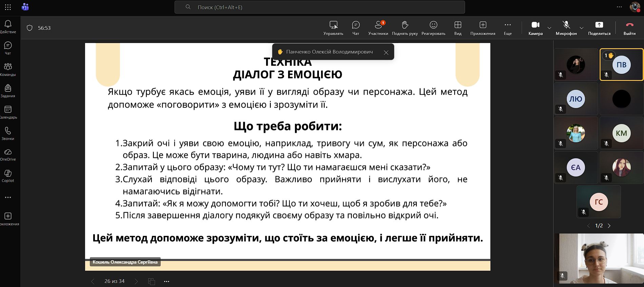The height and width of the screenshot is (287, 644).
Task: Go to next slide in presentation
Action: 136,281
